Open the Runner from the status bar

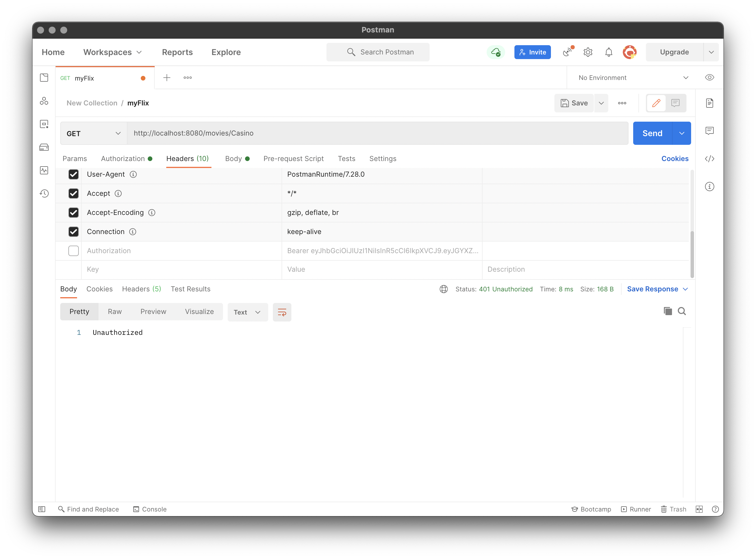point(636,509)
